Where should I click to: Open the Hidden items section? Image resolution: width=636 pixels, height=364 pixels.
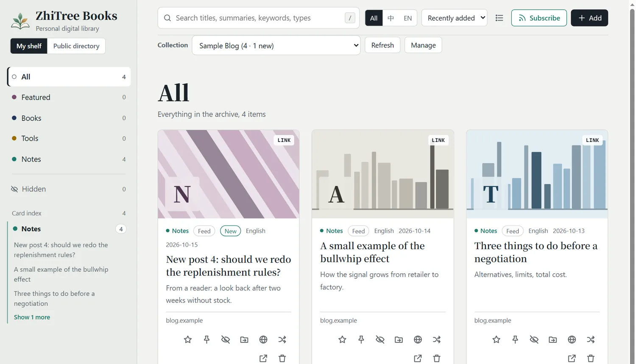[69, 189]
